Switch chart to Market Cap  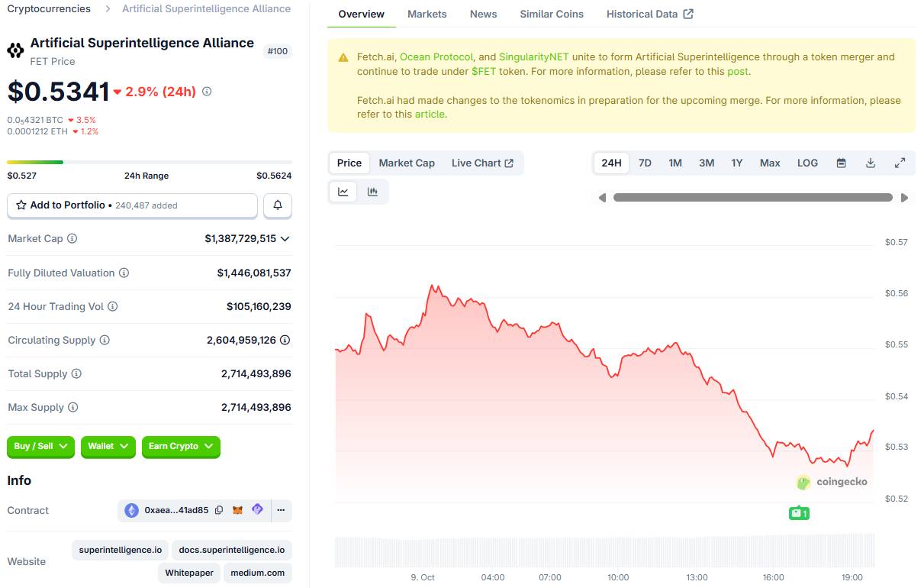(x=407, y=163)
